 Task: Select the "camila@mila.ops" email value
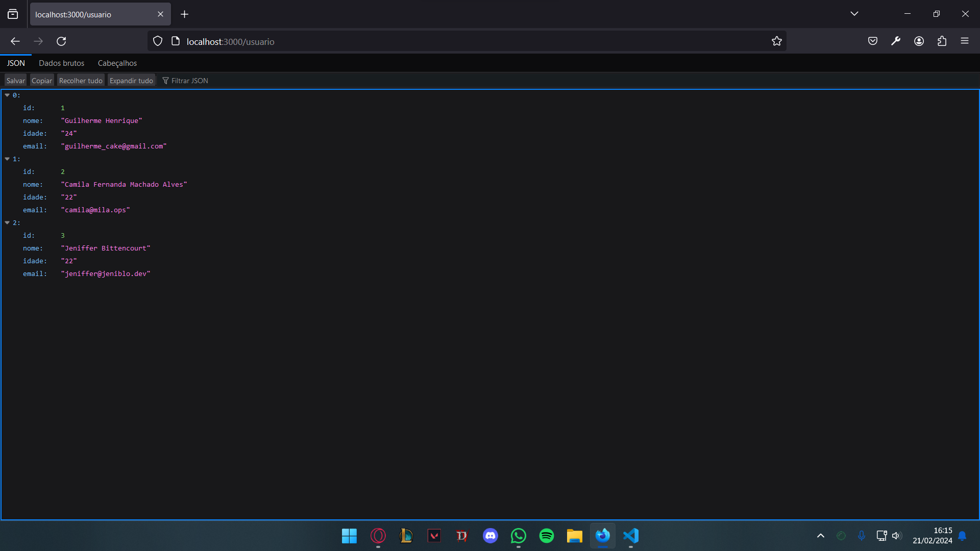pos(95,210)
